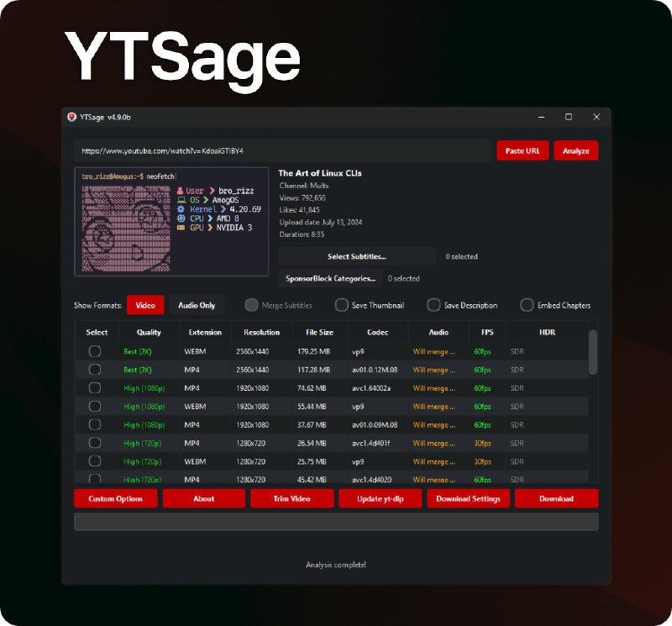Enable the Save Thumbnail option
Viewport: 672px width, 626px height.
[342, 305]
